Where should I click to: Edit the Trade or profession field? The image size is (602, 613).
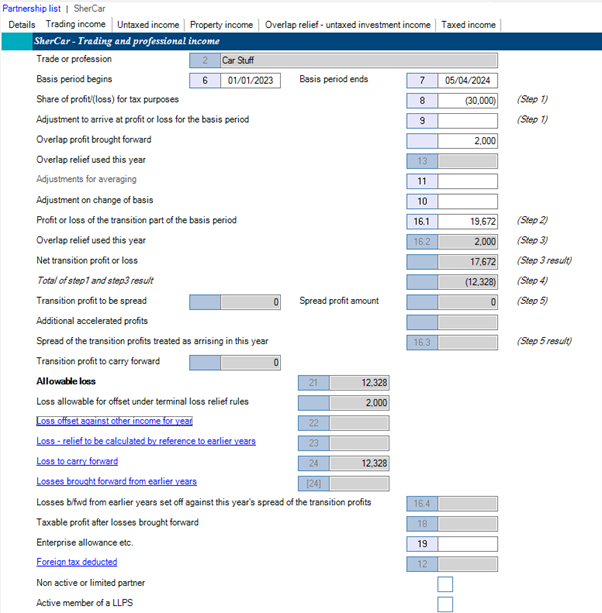(x=358, y=60)
